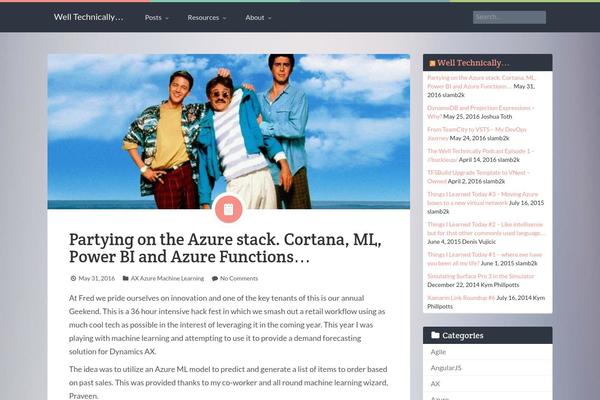
Task: Open the AX Azure Machine Learning category link
Action: 167,278
